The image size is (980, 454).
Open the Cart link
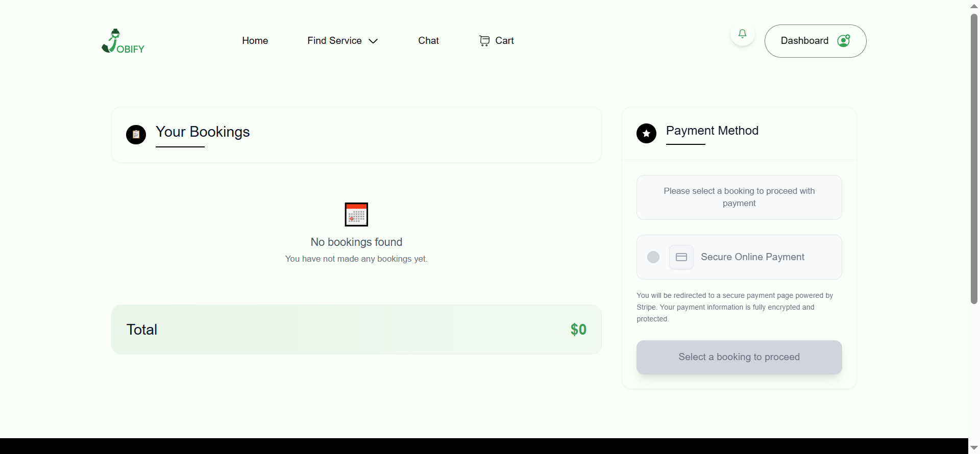(x=504, y=41)
